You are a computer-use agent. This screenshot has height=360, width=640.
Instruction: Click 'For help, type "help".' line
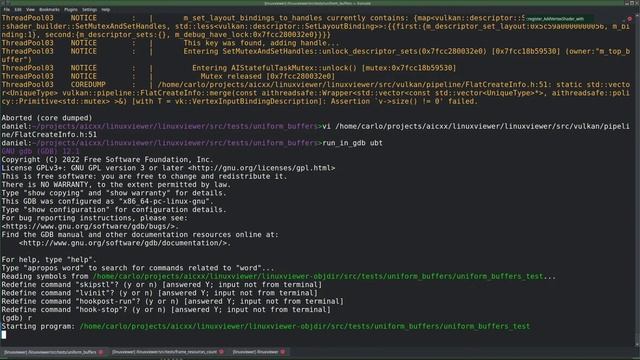click(49, 260)
